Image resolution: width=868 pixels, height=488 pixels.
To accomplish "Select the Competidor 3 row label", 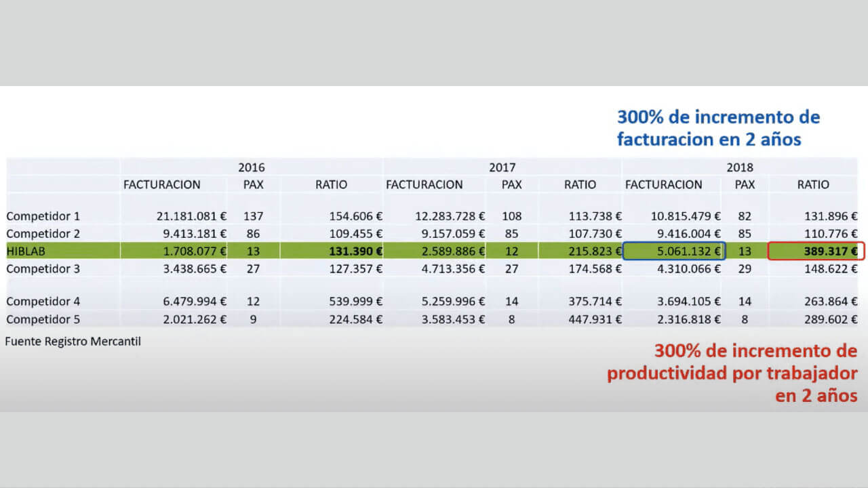I will click(43, 268).
